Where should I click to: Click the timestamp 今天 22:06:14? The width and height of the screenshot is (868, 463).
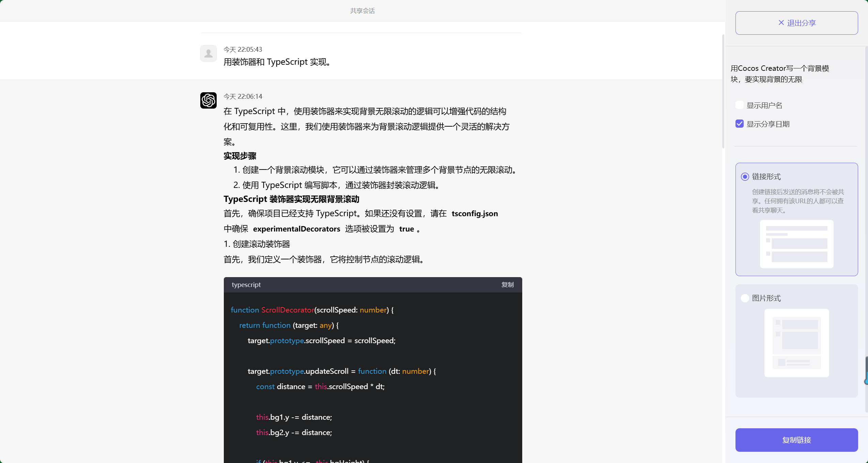click(243, 96)
